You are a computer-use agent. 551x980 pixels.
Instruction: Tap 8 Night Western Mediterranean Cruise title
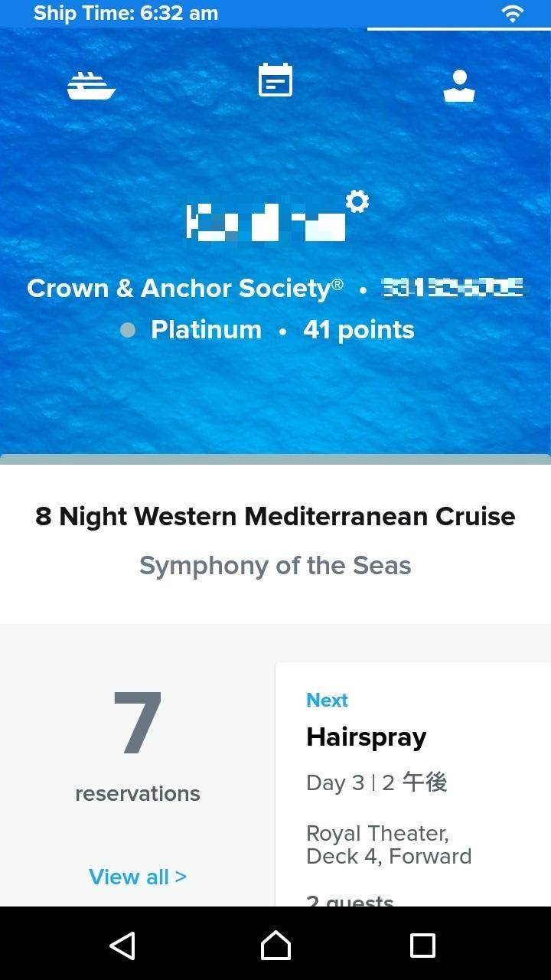click(x=275, y=517)
